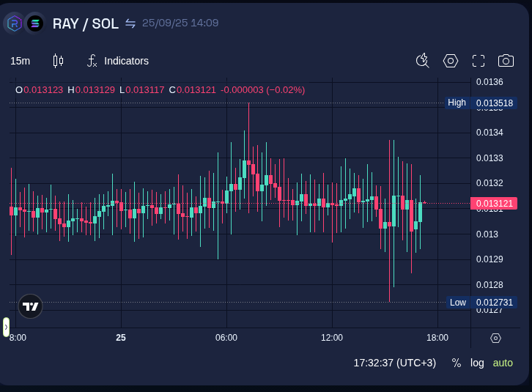Open the 15m timeframe dropdown
Image resolution: width=532 pixels, height=392 pixels.
tap(21, 61)
